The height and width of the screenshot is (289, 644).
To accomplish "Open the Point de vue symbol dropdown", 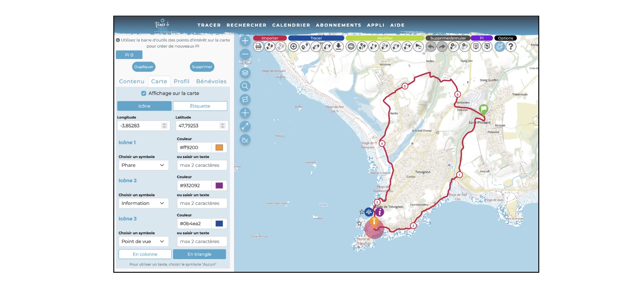I will 143,242.
